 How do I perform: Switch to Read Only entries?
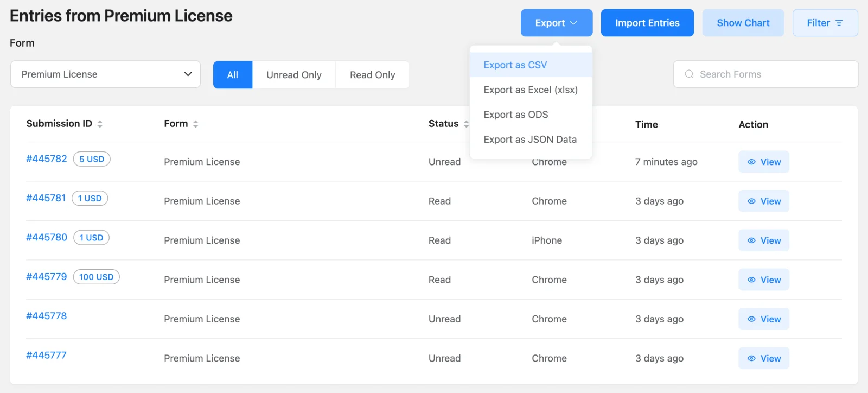pyautogui.click(x=373, y=75)
